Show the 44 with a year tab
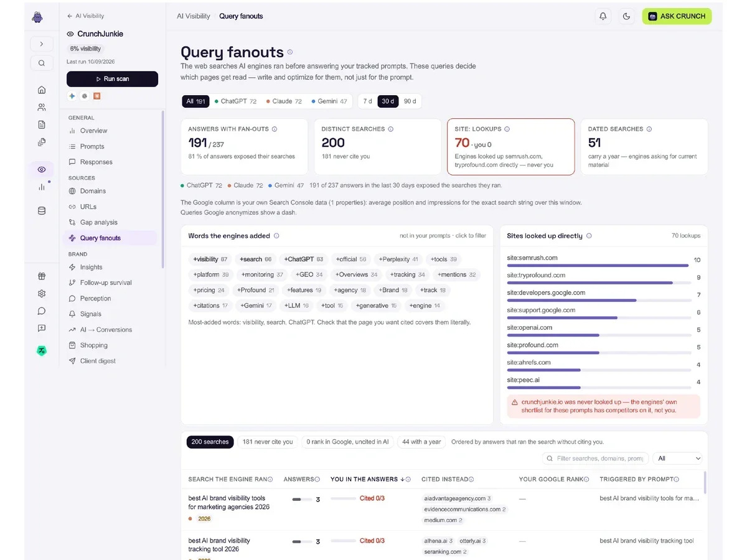 pyautogui.click(x=421, y=442)
